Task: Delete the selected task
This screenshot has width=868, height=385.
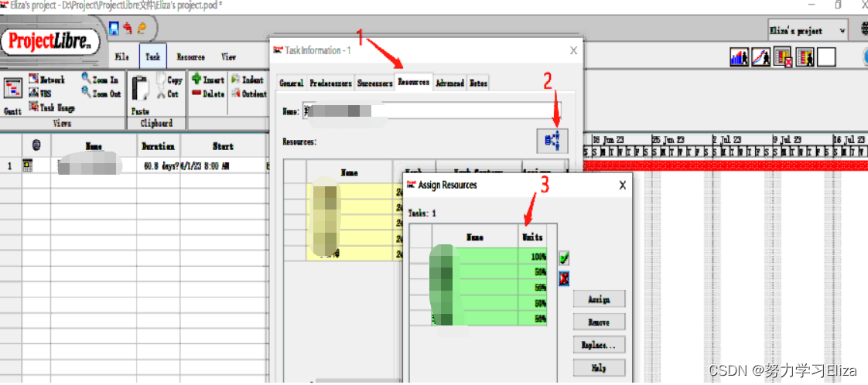Action: coord(208,94)
